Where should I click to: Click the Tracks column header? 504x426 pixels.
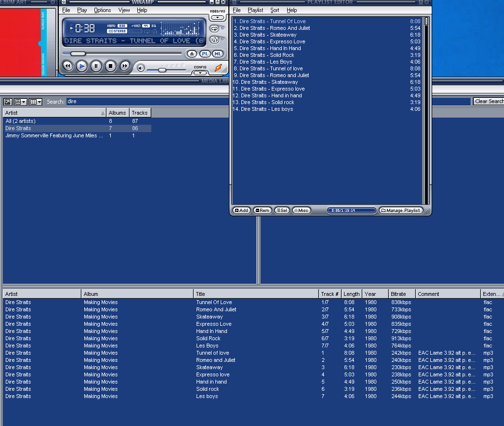coord(140,113)
